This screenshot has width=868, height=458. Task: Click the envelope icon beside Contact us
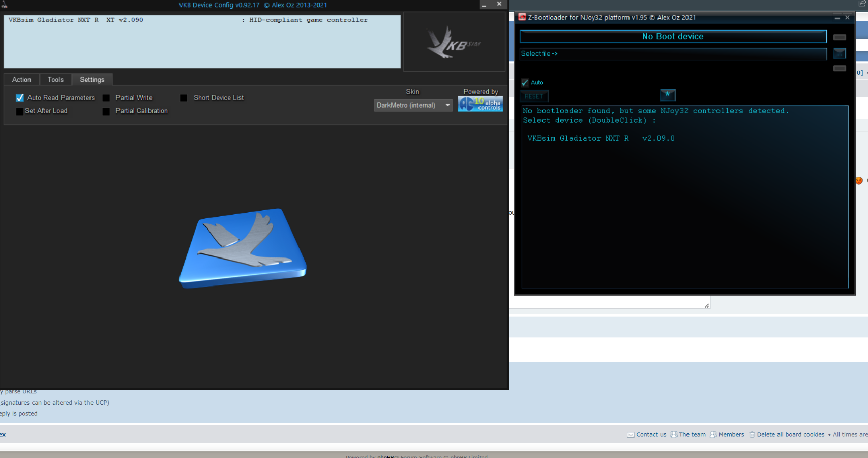pyautogui.click(x=631, y=435)
